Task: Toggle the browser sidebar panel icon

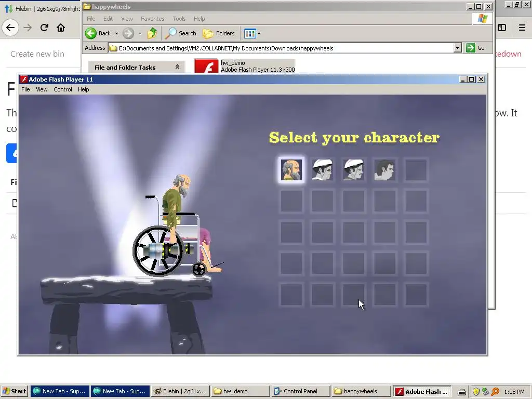Action: (x=502, y=28)
